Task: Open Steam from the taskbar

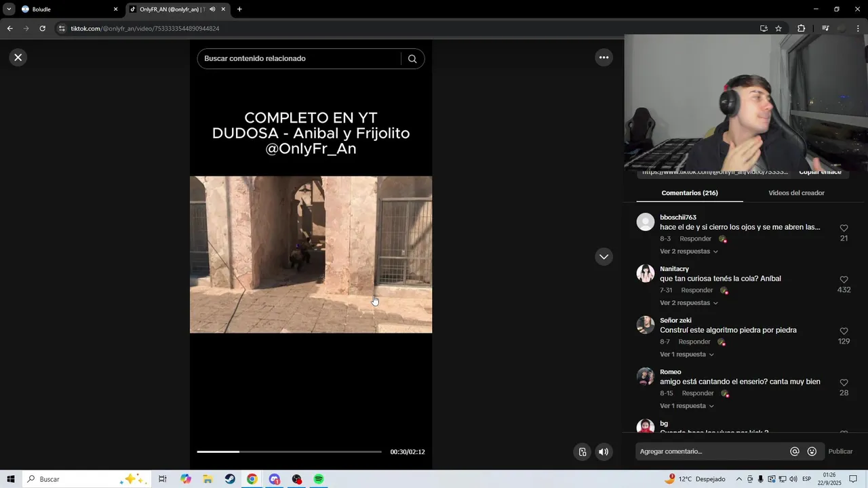Action: pos(230,479)
